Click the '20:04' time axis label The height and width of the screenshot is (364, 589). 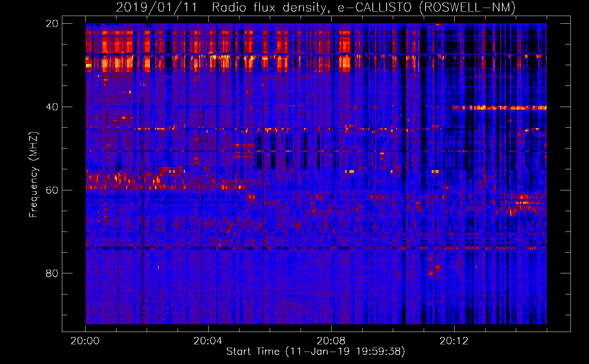point(208,341)
